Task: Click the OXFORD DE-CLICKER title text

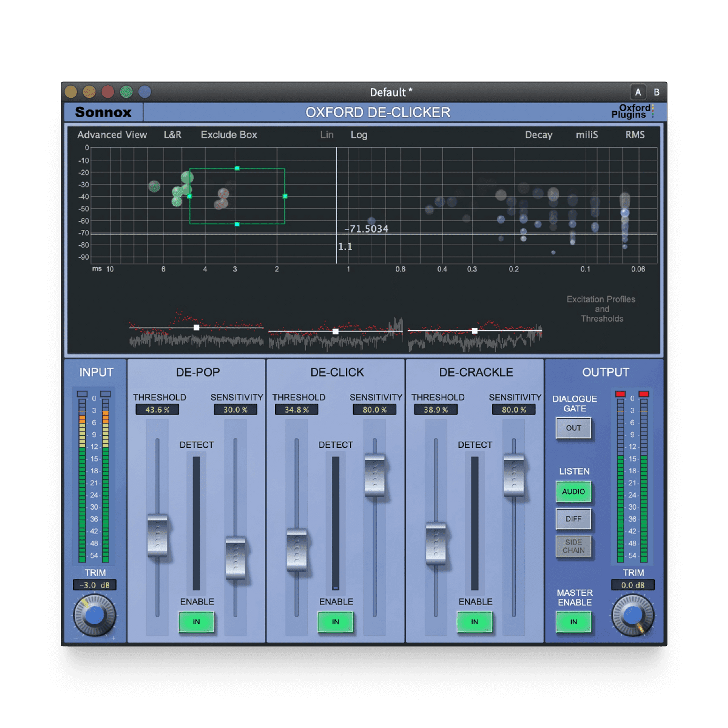Action: pos(378,112)
